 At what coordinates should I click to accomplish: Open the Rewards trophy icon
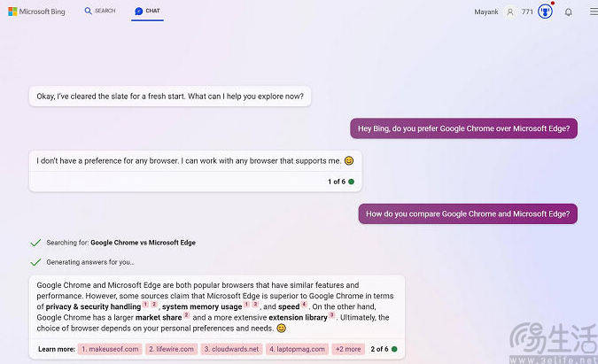(545, 12)
